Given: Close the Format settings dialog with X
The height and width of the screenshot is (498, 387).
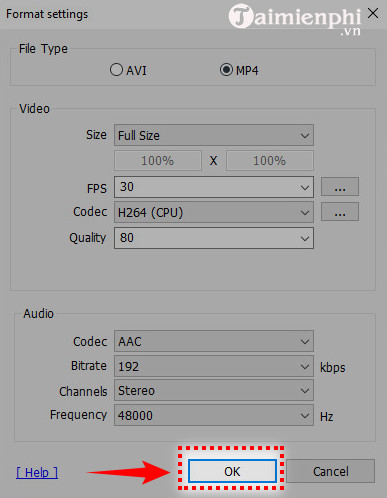Looking at the screenshot, I should point(373,13).
